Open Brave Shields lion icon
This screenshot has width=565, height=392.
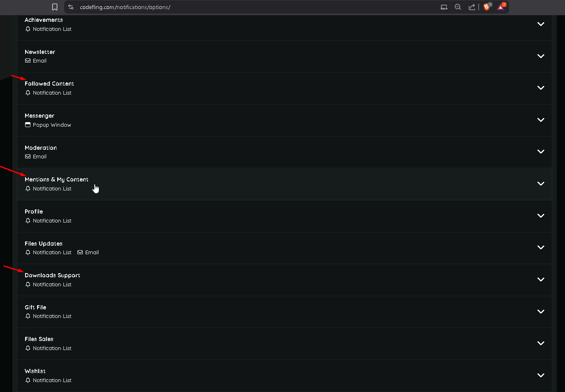(487, 7)
